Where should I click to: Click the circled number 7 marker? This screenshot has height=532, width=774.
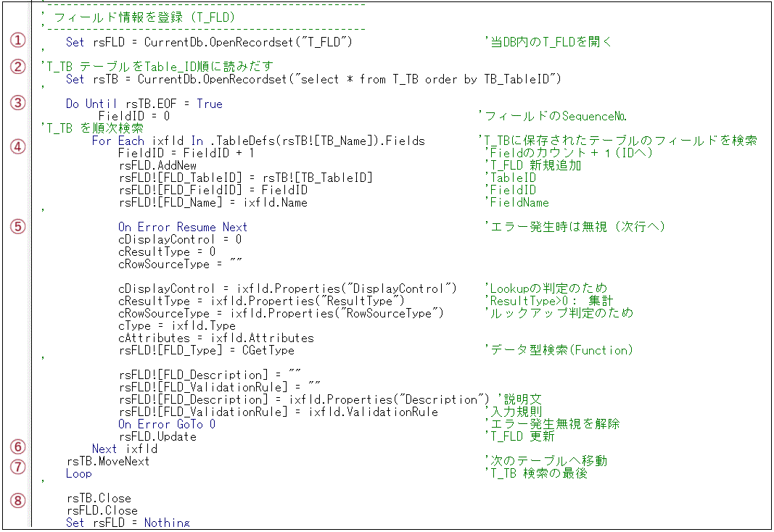(17, 466)
